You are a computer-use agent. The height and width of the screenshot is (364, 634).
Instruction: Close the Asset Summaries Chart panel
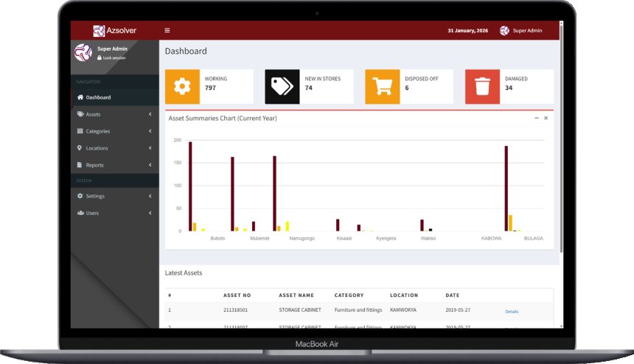point(546,118)
